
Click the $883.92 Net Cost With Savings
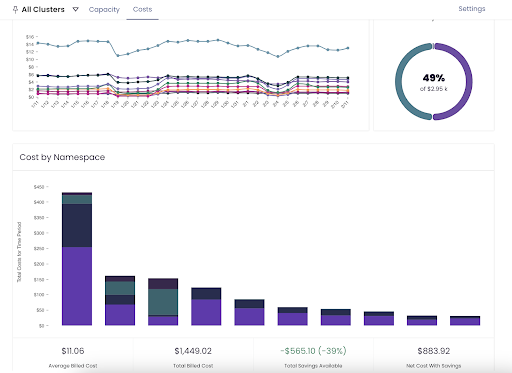point(434,351)
